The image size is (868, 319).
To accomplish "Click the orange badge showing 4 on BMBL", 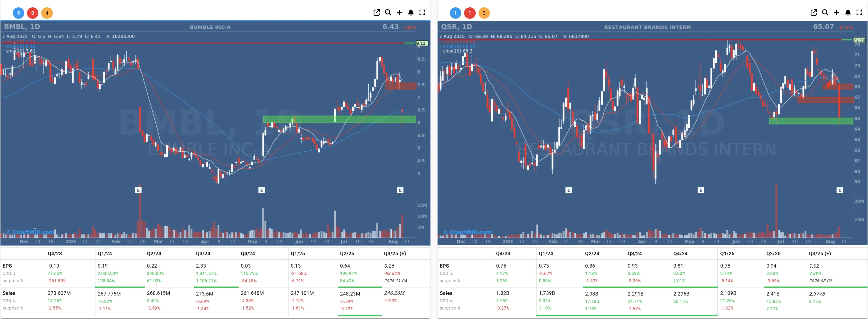I will (47, 13).
